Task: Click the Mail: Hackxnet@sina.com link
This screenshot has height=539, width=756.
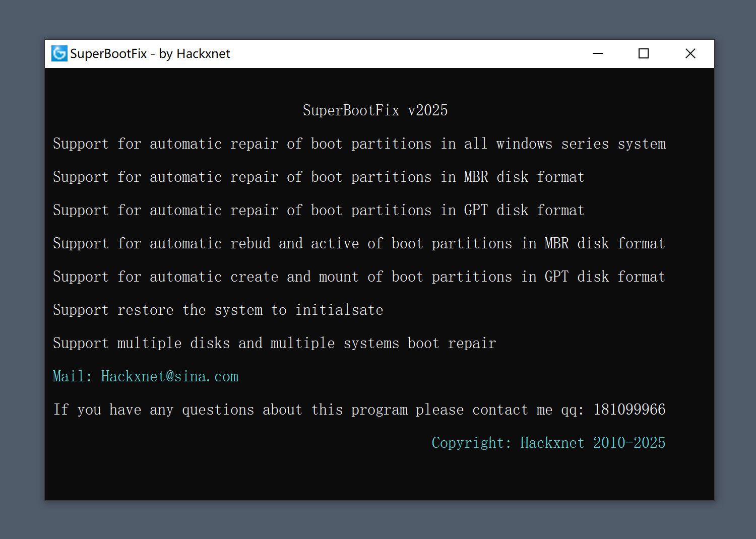Action: 145,376
